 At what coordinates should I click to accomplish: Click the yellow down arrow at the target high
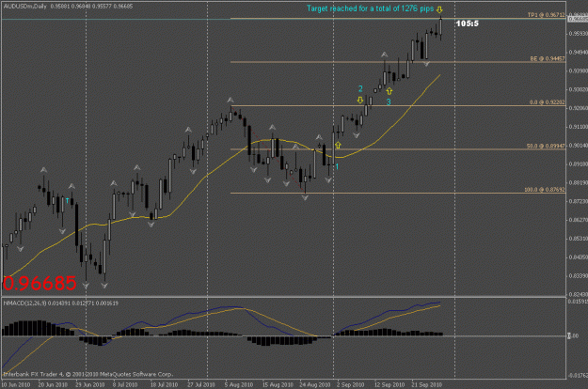tap(439, 9)
